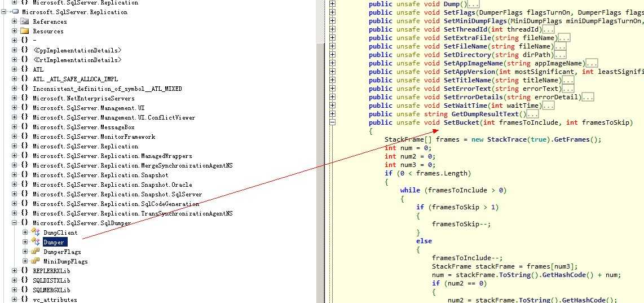Click the 'framesToSkip--;' code line

461,224
